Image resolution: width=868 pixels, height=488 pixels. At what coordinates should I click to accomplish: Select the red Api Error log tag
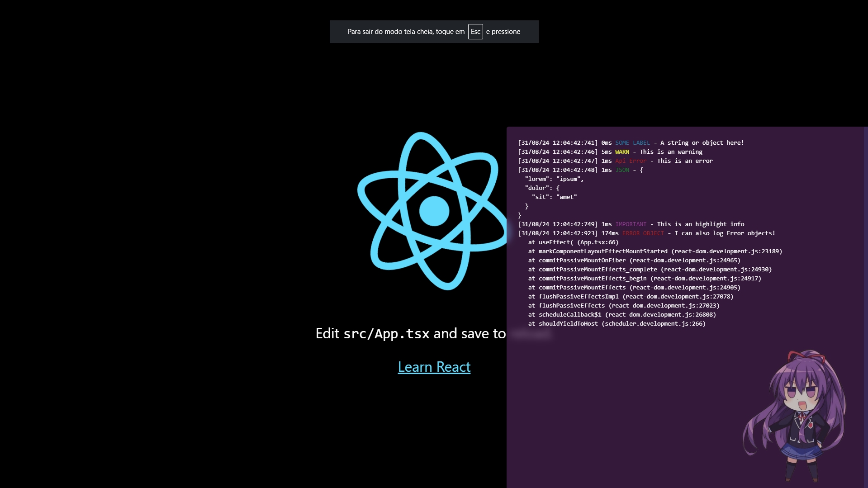coord(631,161)
